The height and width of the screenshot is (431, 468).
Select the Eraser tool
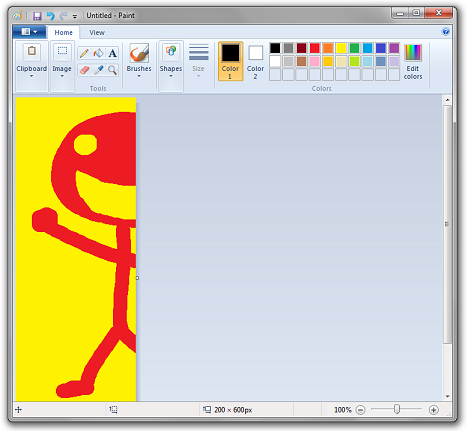click(x=84, y=70)
